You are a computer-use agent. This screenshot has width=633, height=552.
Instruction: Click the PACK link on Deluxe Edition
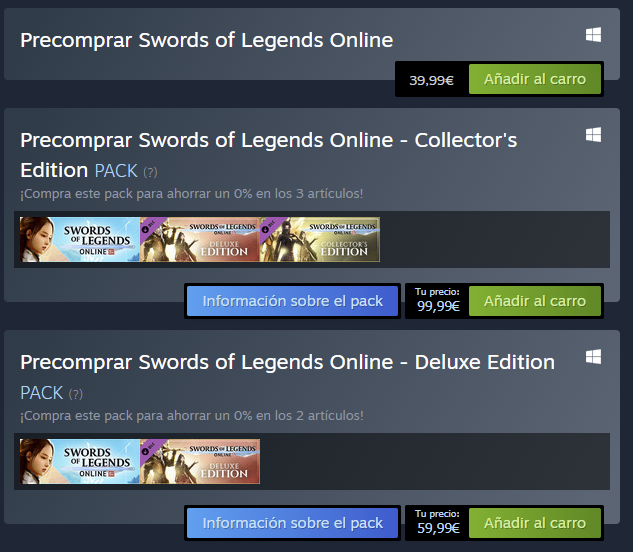pos(42,393)
